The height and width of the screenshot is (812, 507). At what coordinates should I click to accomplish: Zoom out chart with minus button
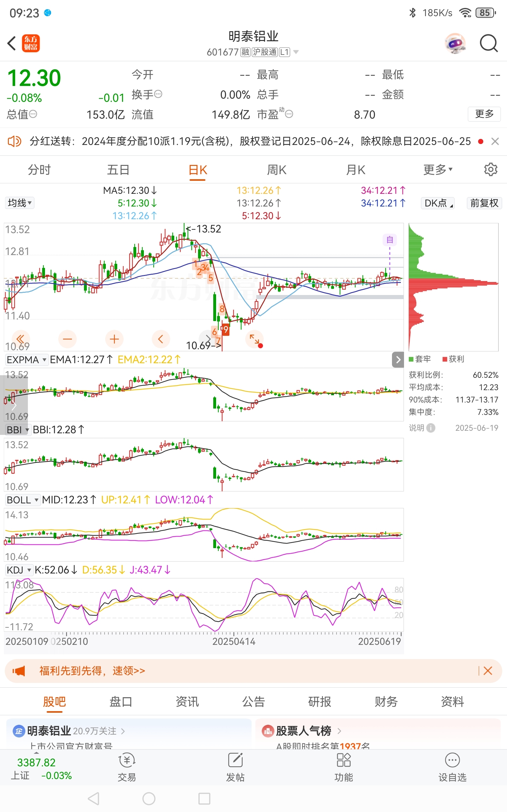pos(67,339)
